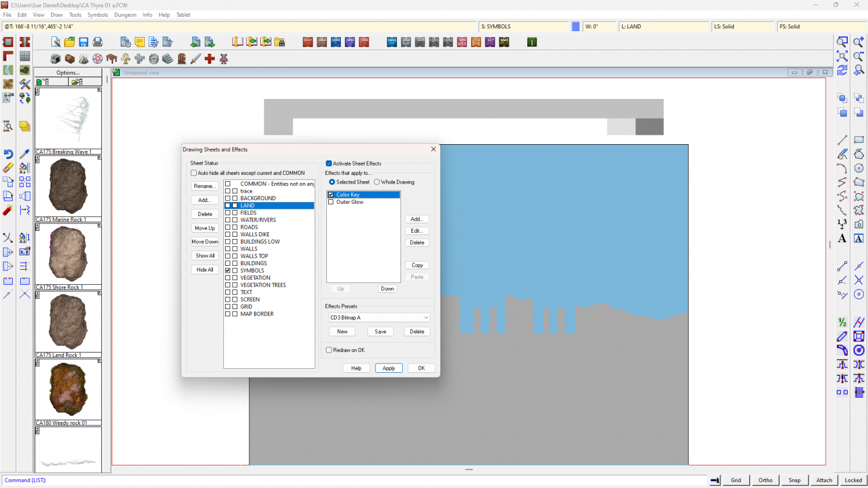This screenshot has height=488, width=868.
Task: Toggle the SYMBOLS sheet hide checkbox
Action: coord(228,270)
